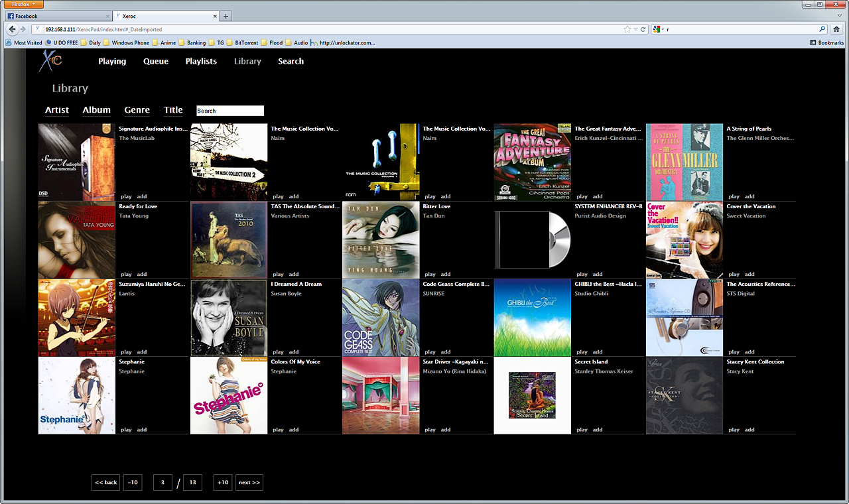Close the Xeroc tab
849x504 pixels.
(x=214, y=16)
